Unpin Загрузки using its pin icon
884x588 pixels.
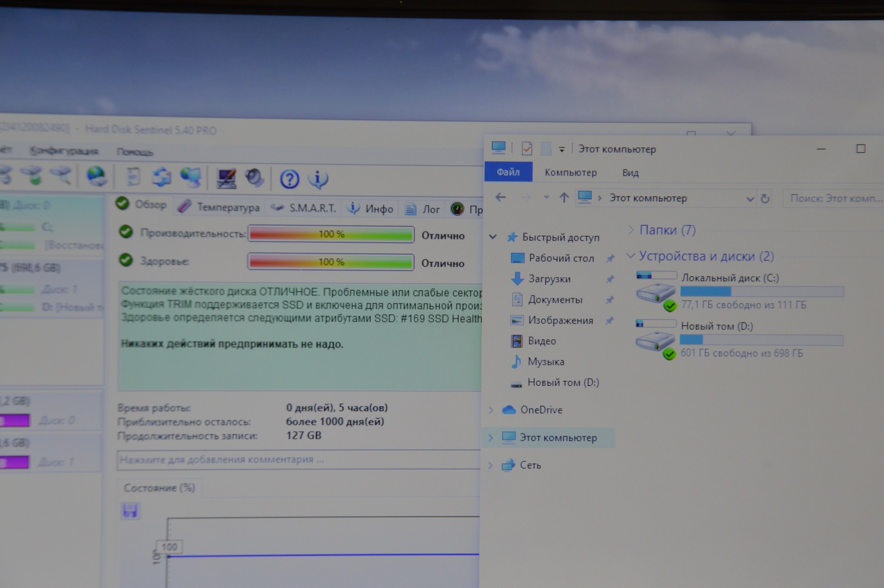pyautogui.click(x=610, y=279)
